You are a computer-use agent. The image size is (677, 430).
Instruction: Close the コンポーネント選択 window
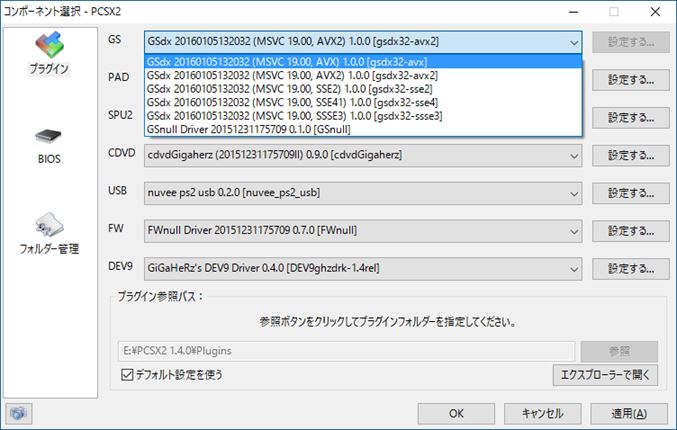655,12
